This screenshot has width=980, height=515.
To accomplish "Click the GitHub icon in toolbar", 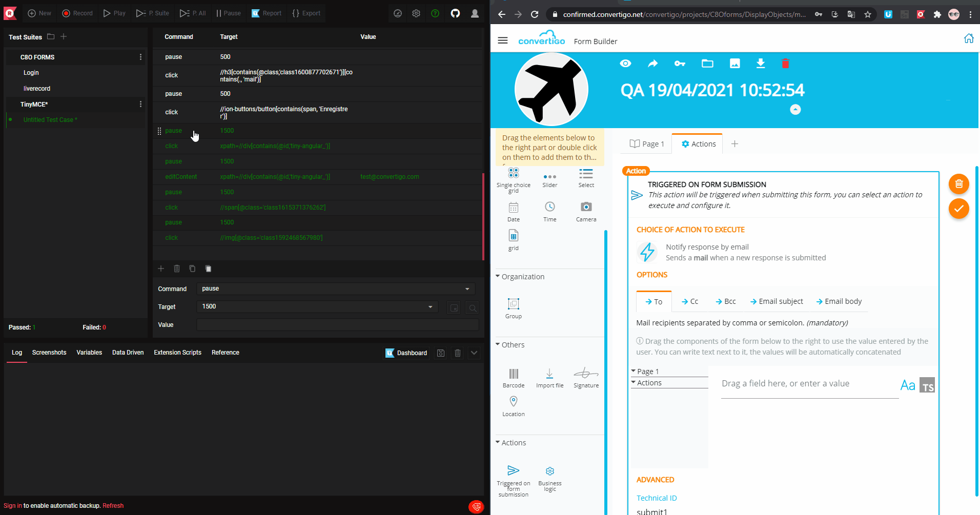I will click(455, 13).
